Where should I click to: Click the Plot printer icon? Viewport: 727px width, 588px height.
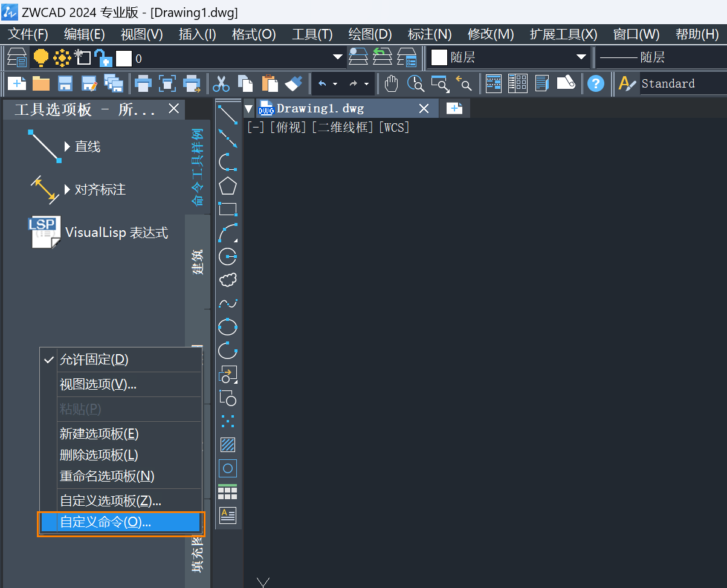point(143,83)
